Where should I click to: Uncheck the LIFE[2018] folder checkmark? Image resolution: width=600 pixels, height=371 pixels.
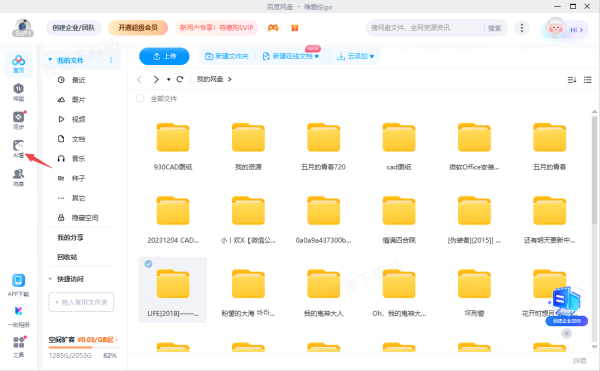click(x=148, y=264)
